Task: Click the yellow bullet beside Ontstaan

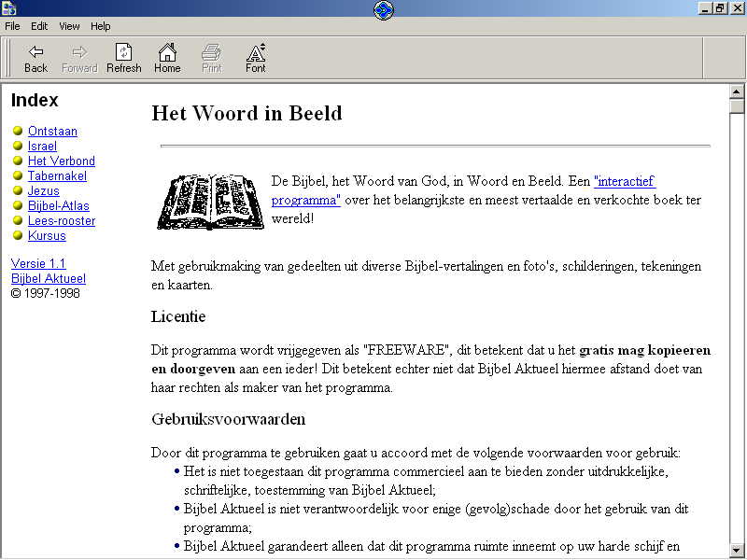Action: pyautogui.click(x=18, y=131)
